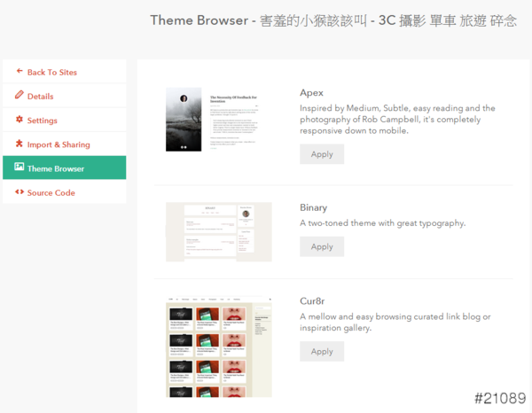Open the Details sidebar label
532x413 pixels.
[40, 96]
